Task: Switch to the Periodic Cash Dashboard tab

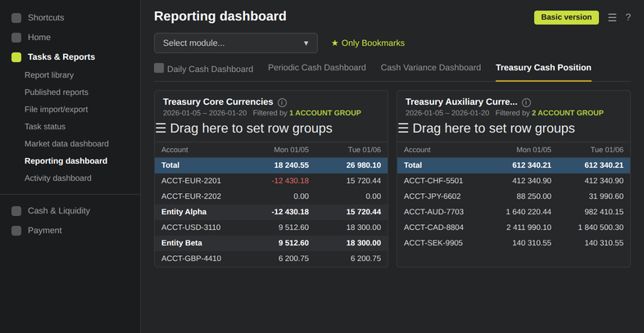Action: click(316, 68)
